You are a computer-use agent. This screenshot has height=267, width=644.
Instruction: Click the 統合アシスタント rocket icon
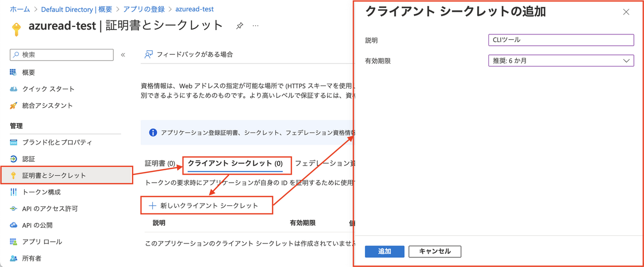[13, 105]
